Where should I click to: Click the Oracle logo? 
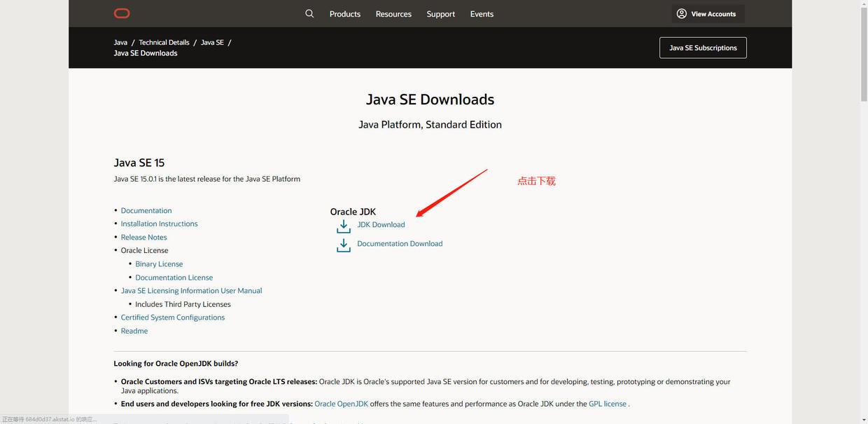click(122, 12)
